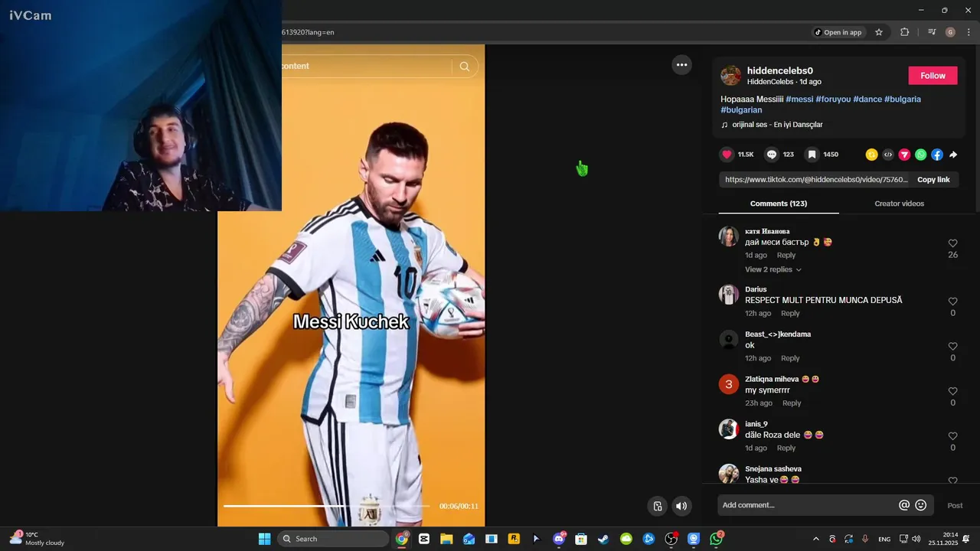Like Zlatiqna miheva's comment
The width and height of the screenshot is (980, 551).
point(952,391)
